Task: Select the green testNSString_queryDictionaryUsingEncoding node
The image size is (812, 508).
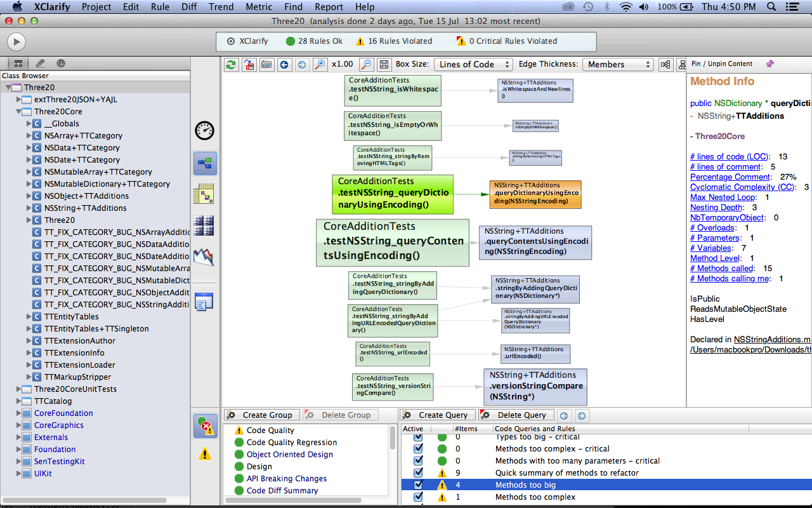Action: (x=393, y=194)
